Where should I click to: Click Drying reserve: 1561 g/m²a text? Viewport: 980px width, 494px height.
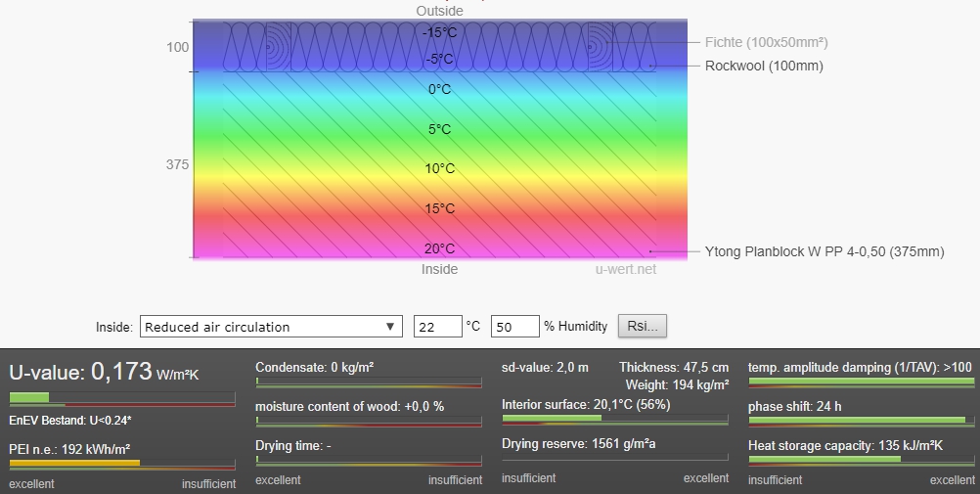click(579, 443)
